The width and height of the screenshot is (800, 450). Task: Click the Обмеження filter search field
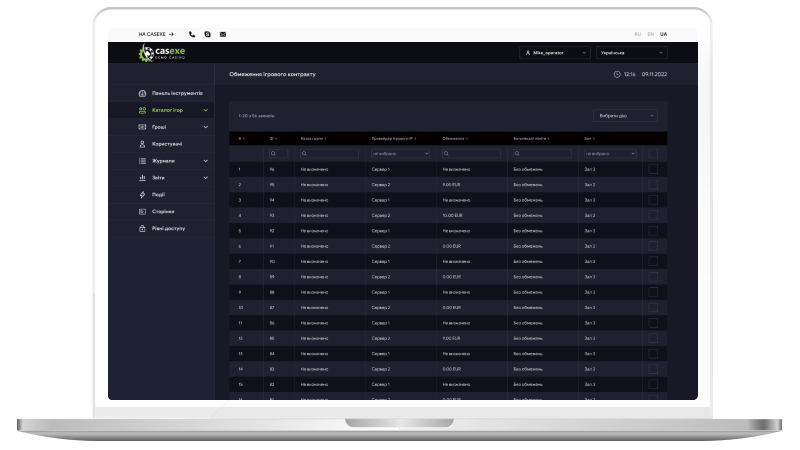point(471,154)
